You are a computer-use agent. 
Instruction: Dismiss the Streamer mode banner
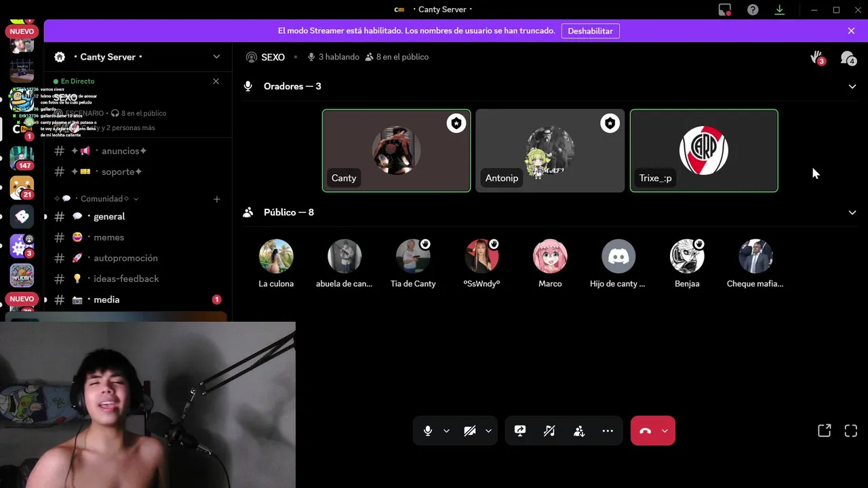851,31
